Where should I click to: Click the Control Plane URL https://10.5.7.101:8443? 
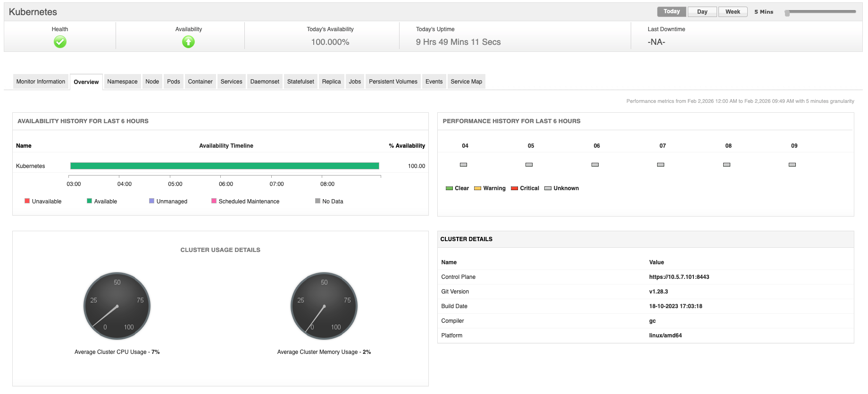[679, 277]
